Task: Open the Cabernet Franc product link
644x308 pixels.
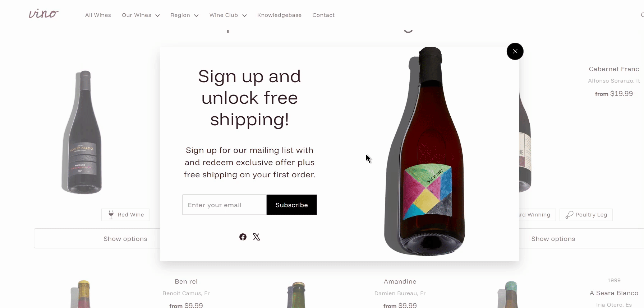Action: coord(614,69)
